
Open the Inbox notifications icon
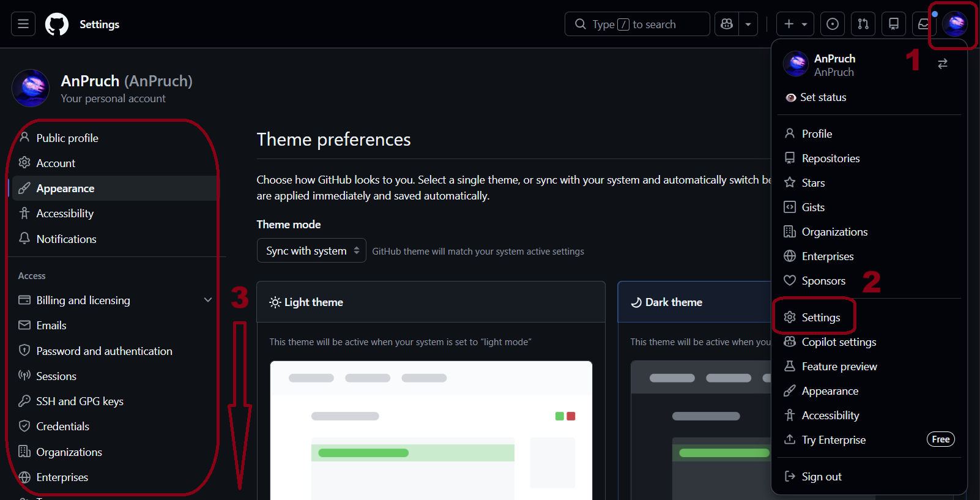924,24
